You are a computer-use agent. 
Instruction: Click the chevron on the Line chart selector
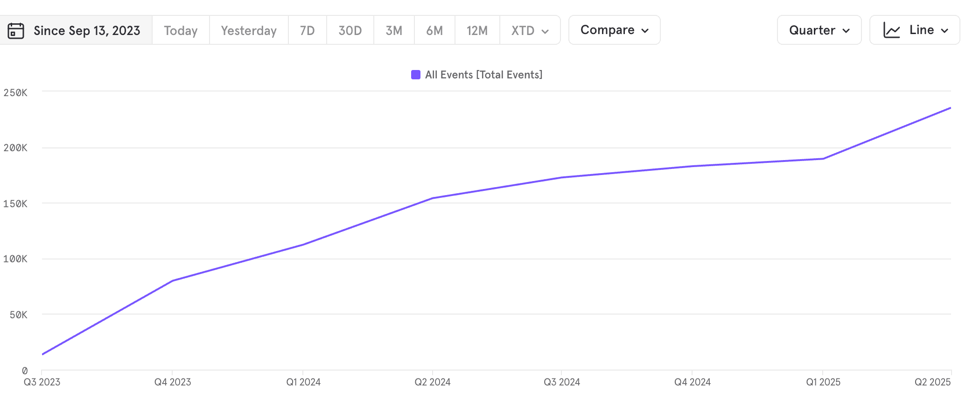[945, 31]
